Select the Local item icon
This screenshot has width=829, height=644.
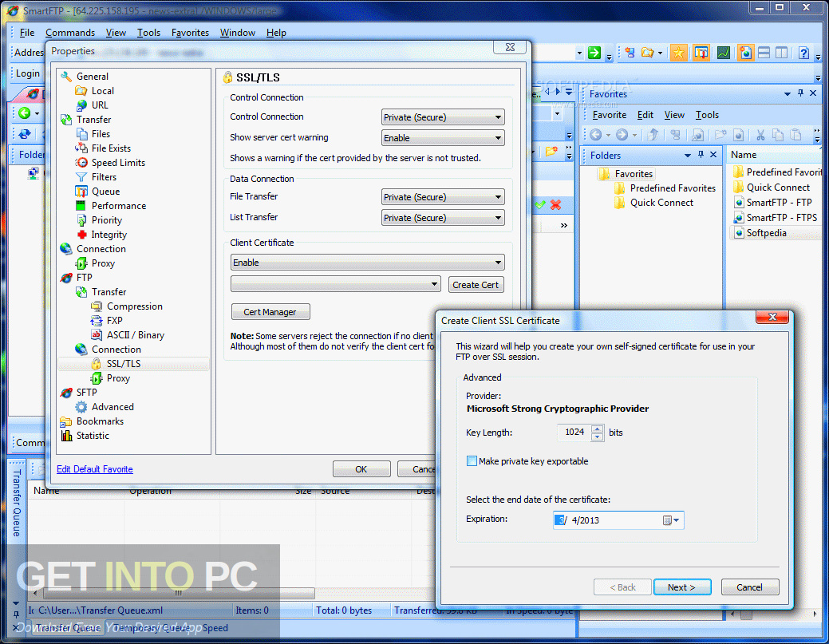(x=81, y=91)
